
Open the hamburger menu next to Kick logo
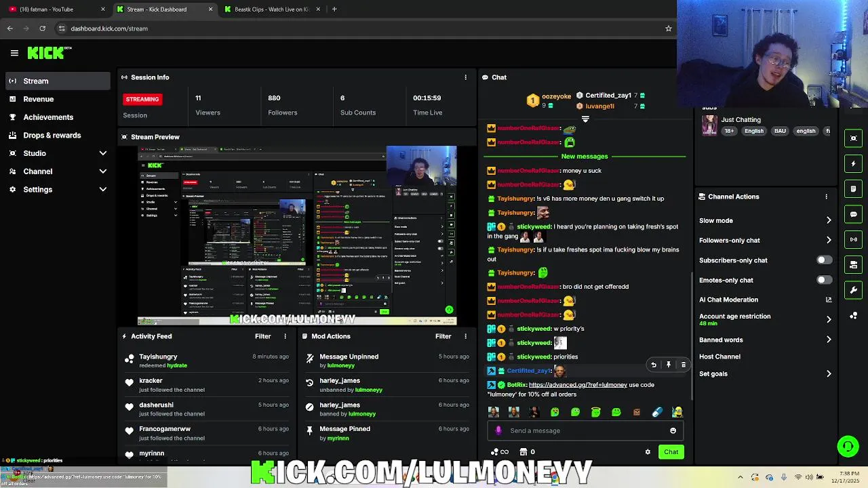[x=14, y=53]
